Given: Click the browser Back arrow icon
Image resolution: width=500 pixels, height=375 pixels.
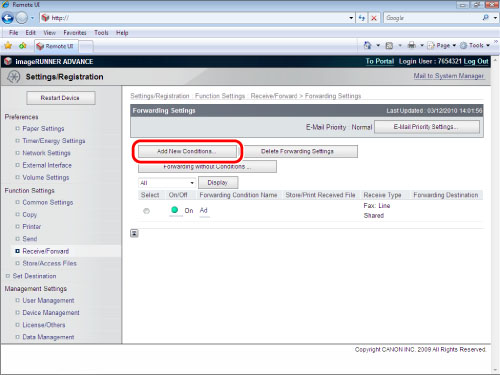Looking at the screenshot, I should (8, 18).
